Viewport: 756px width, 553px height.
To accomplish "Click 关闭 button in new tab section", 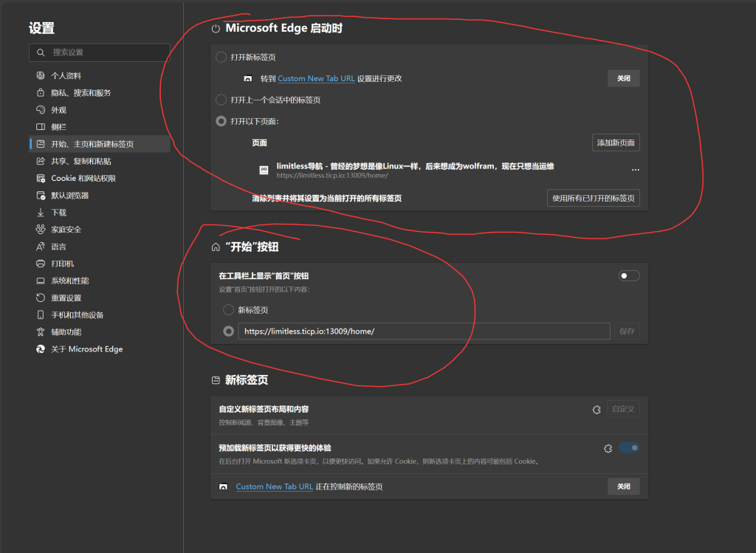I will (x=623, y=487).
